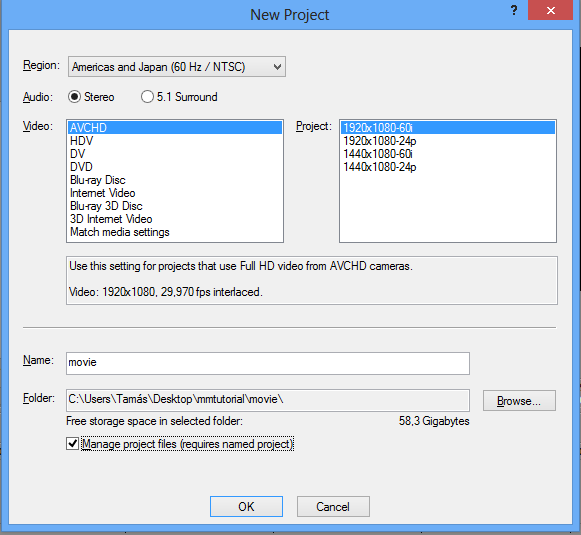Toggle Manage project files checkbox

pos(73,443)
